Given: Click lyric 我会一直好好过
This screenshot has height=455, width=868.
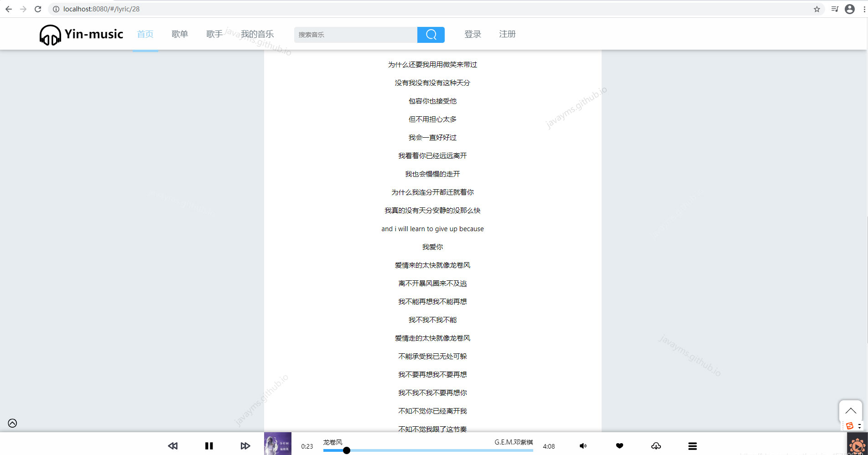Looking at the screenshot, I should 432,138.
